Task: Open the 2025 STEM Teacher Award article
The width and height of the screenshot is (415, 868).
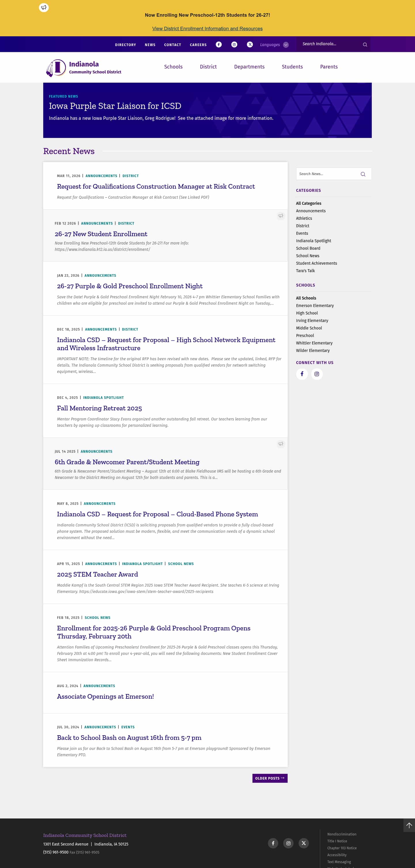Action: point(97,574)
